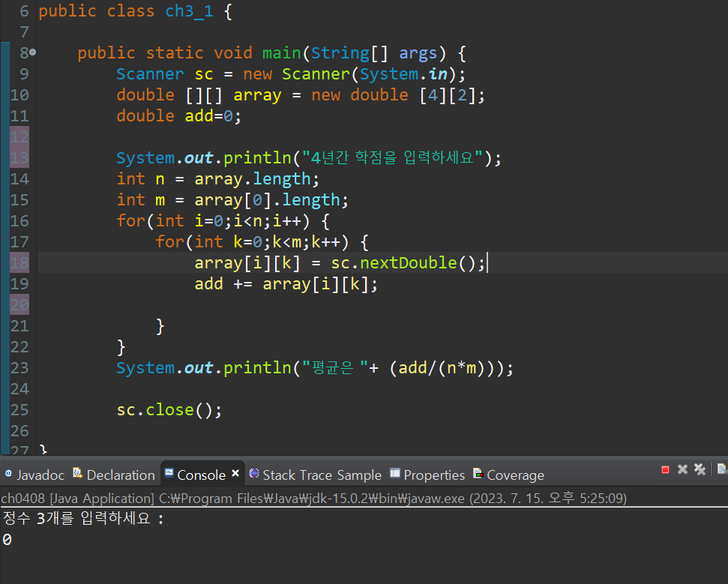Viewport: 728px width, 584px height.
Task: Click the inner for loop 'k<m' condition
Action: 286,242
